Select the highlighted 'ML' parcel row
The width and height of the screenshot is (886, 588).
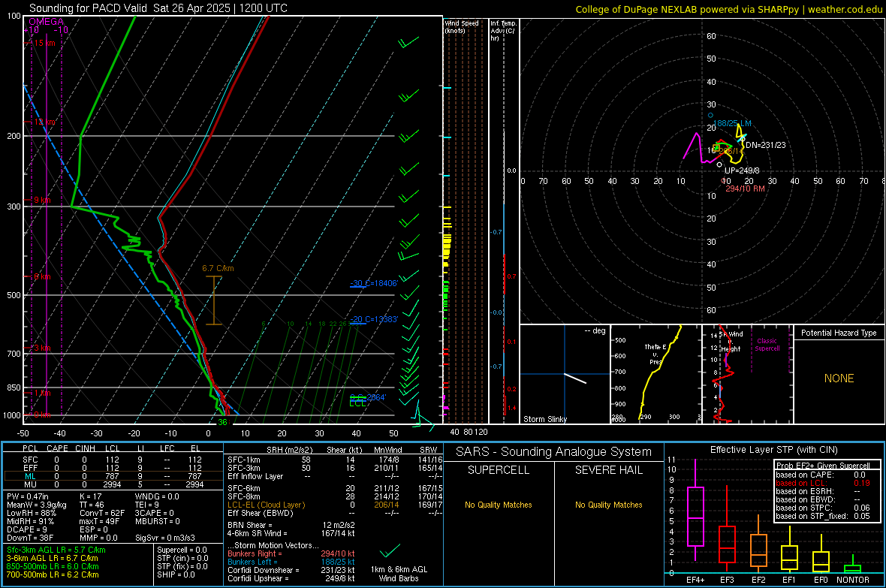click(x=113, y=476)
